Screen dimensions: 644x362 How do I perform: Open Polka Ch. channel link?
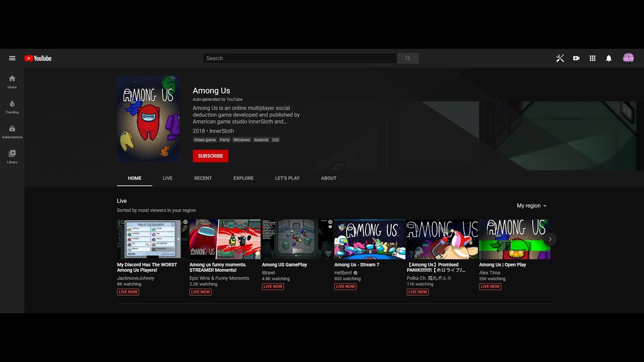[x=429, y=278]
